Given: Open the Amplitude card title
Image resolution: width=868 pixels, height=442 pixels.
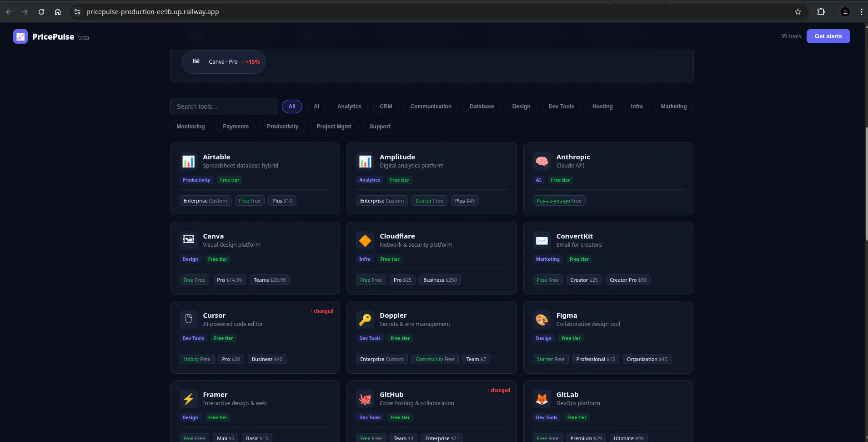Looking at the screenshot, I should [x=397, y=157].
